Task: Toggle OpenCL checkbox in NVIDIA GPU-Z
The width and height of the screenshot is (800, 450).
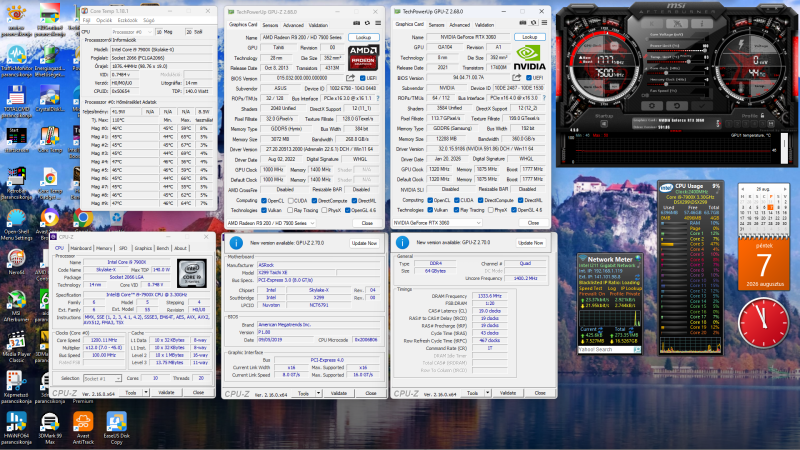Action: (430, 200)
